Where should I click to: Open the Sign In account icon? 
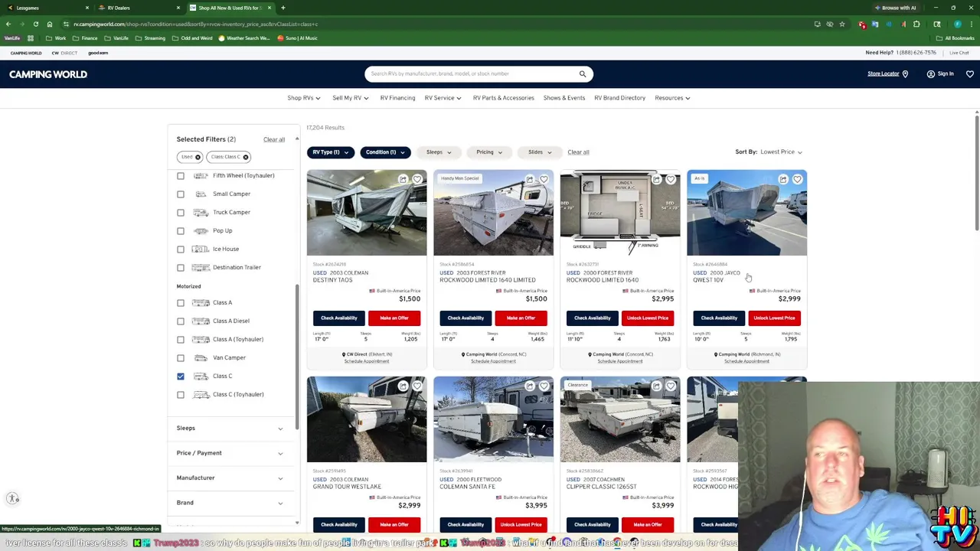click(930, 74)
